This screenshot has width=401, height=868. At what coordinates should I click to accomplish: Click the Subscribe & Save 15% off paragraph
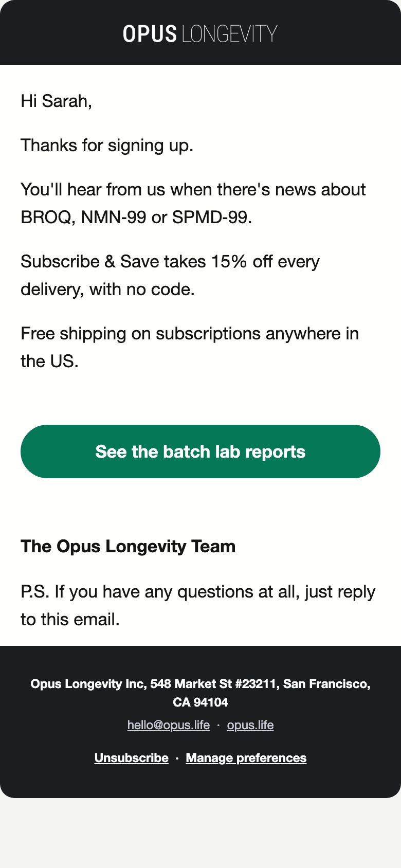click(170, 276)
